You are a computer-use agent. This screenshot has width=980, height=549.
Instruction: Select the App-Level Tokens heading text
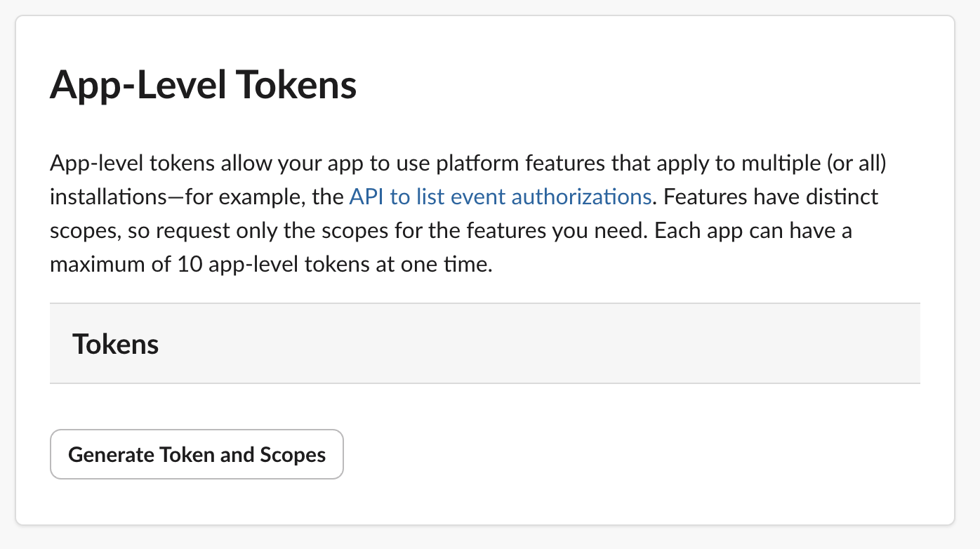pyautogui.click(x=203, y=84)
